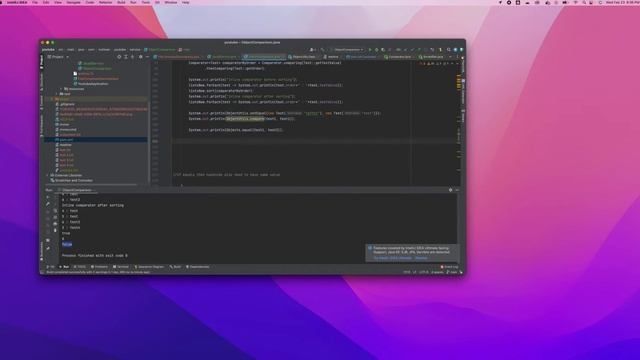The image size is (640, 360).
Task: Clear console output with trash icon
Action: (56, 230)
